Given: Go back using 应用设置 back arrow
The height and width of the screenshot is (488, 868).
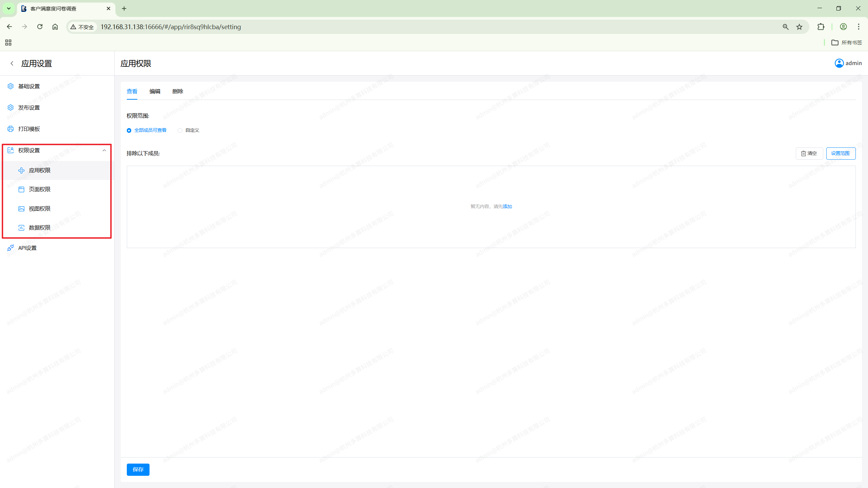Looking at the screenshot, I should pos(12,63).
